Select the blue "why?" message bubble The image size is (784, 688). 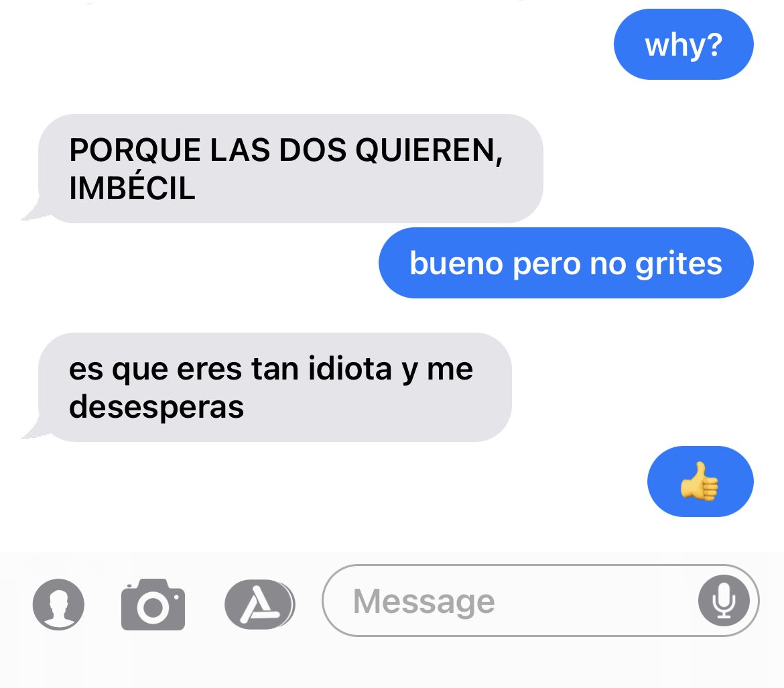click(x=683, y=44)
